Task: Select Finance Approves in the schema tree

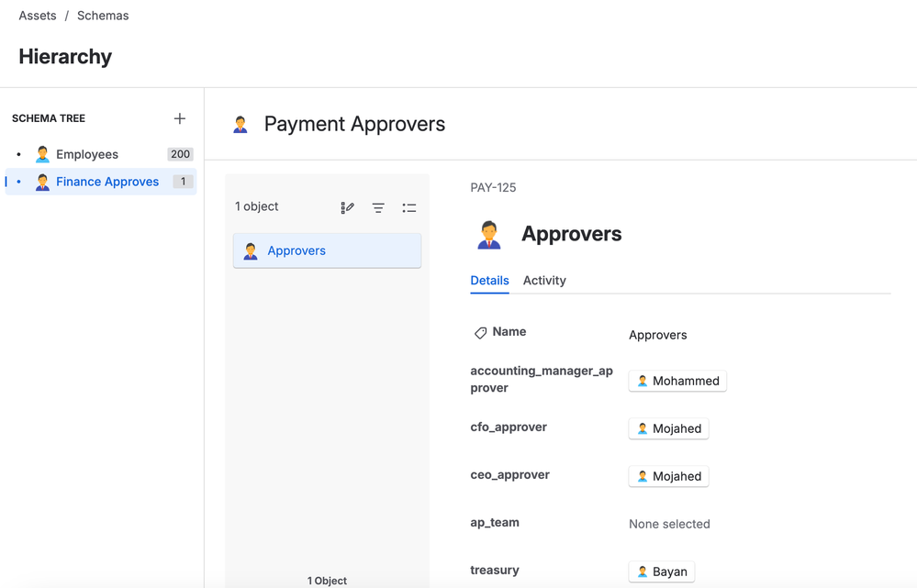Action: (x=107, y=182)
